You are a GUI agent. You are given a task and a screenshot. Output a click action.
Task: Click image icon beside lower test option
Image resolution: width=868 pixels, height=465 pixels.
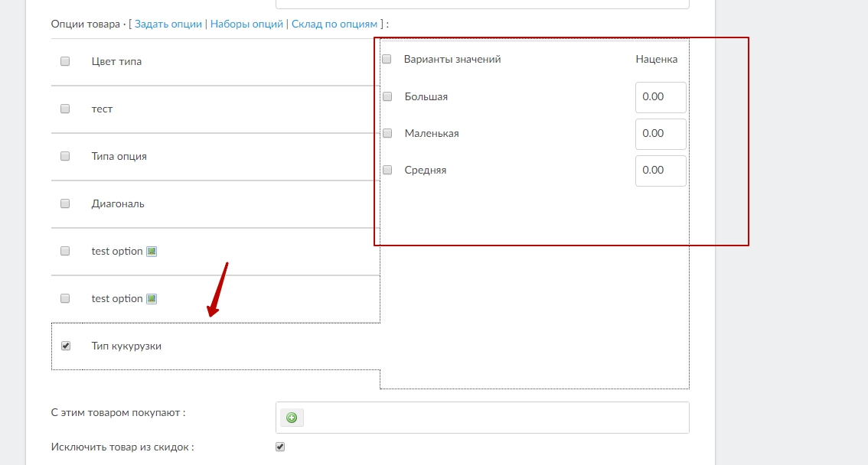[152, 299]
